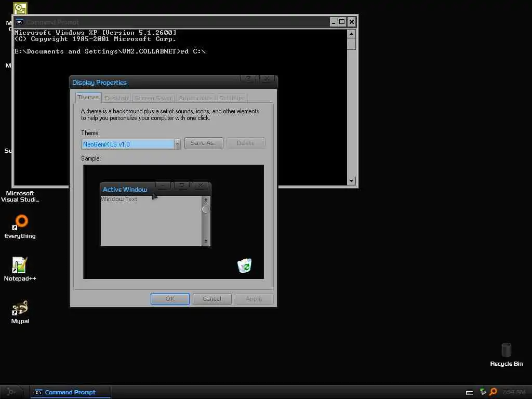Click the Command Prompt scrollbar down arrow
532x399 pixels.
click(351, 181)
